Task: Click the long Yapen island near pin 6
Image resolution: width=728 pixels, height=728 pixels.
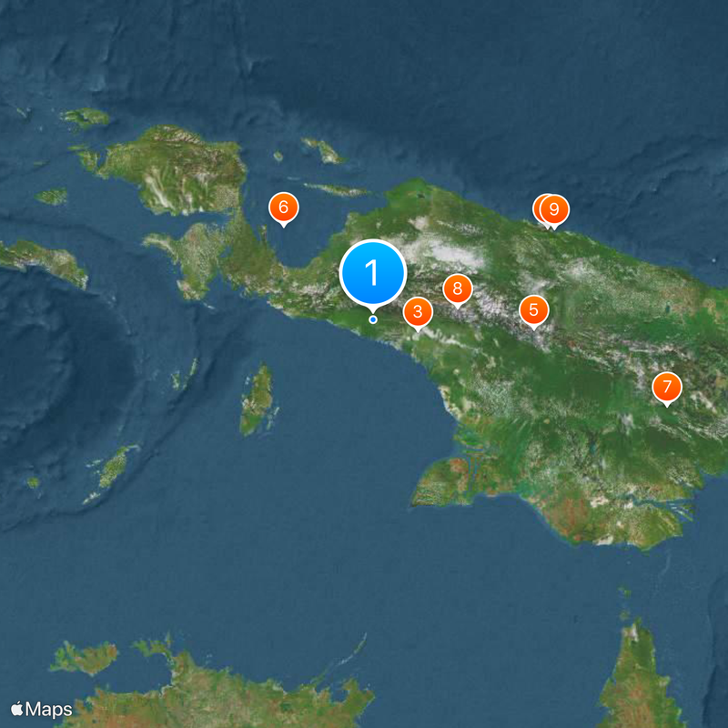Action: click(x=339, y=190)
